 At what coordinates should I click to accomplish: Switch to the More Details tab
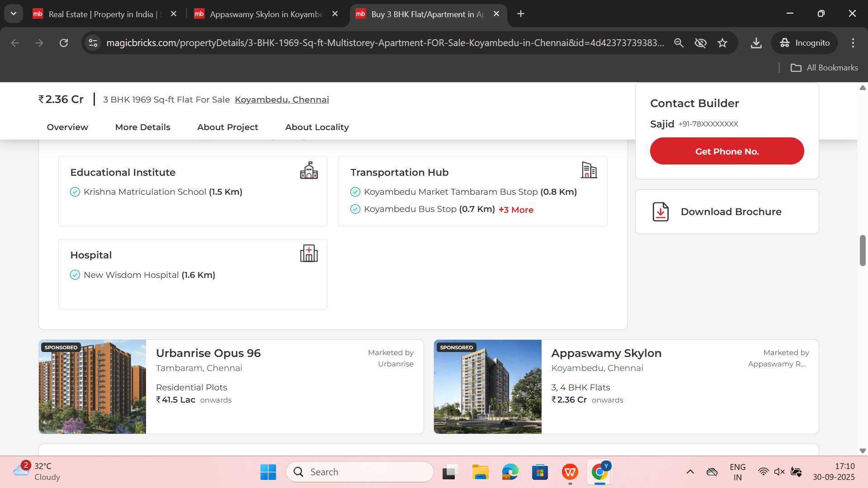[143, 127]
